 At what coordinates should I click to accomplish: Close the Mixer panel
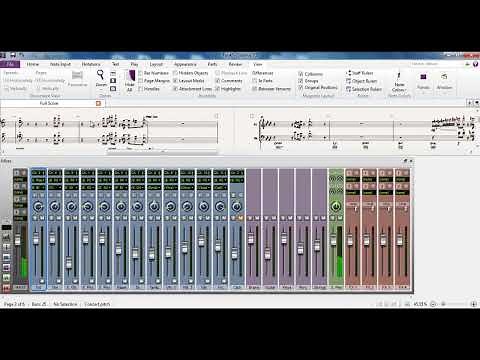pos(411,161)
